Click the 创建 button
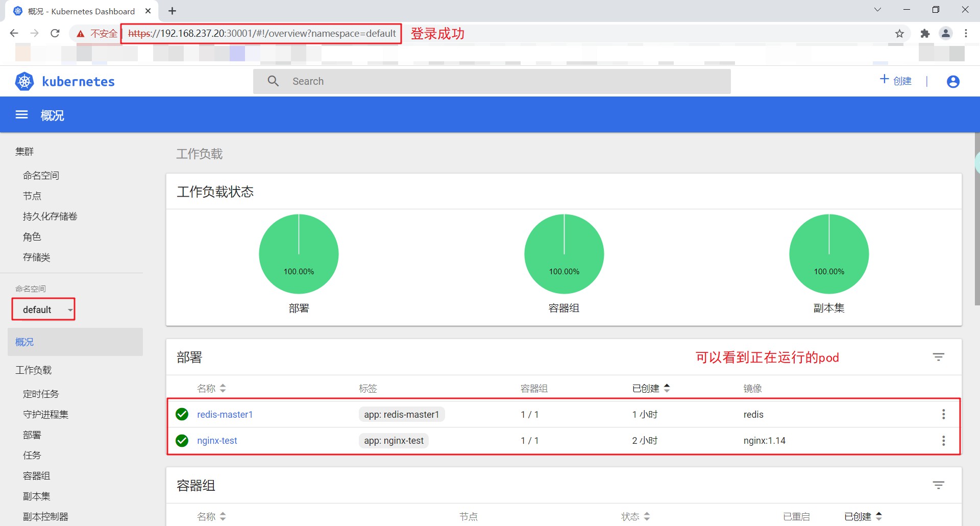Image resolution: width=980 pixels, height=526 pixels. (896, 81)
